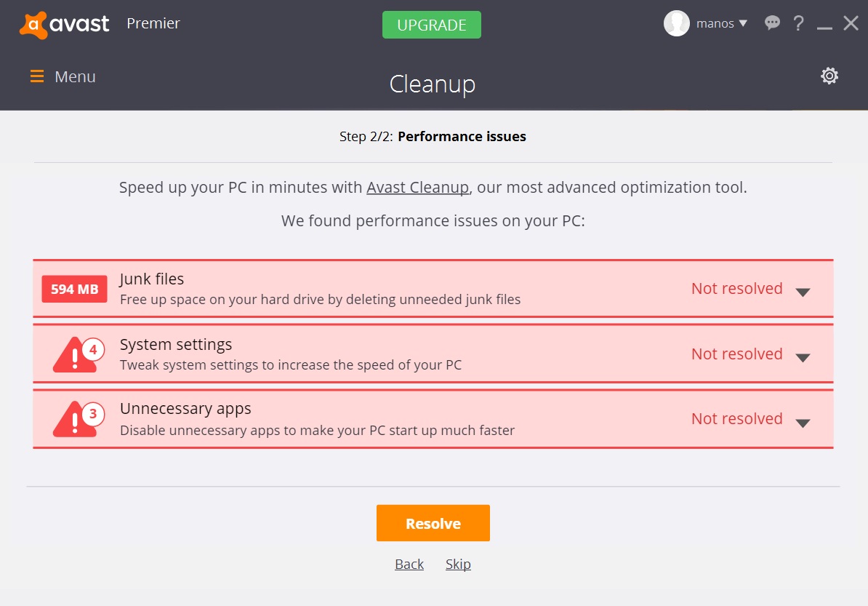Expand the System settings details arrow
Image resolution: width=868 pixels, height=606 pixels.
803,357
